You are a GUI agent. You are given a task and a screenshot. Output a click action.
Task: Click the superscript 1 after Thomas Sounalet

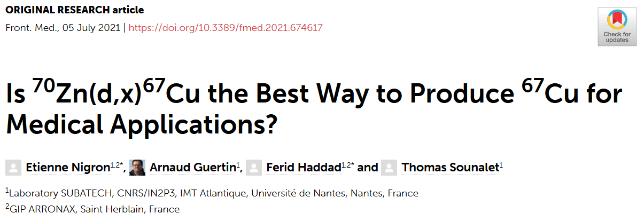[x=501, y=165]
